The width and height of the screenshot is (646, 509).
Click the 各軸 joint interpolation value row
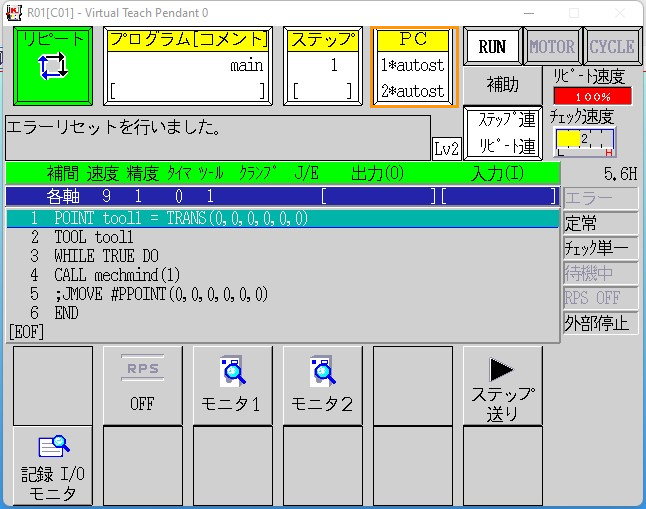pos(283,196)
